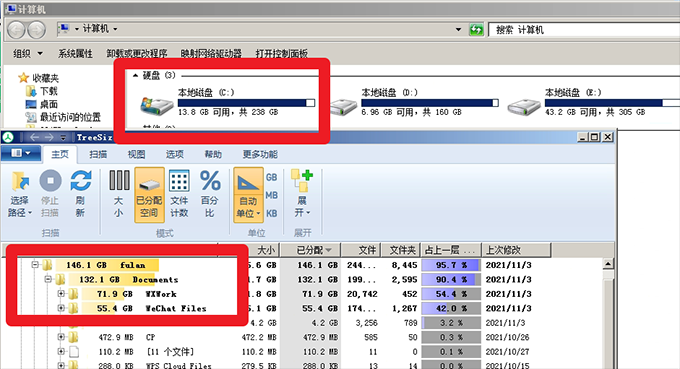The height and width of the screenshot is (369, 680).
Task: Switch to Percent (百分比) mode
Action: pos(210,194)
